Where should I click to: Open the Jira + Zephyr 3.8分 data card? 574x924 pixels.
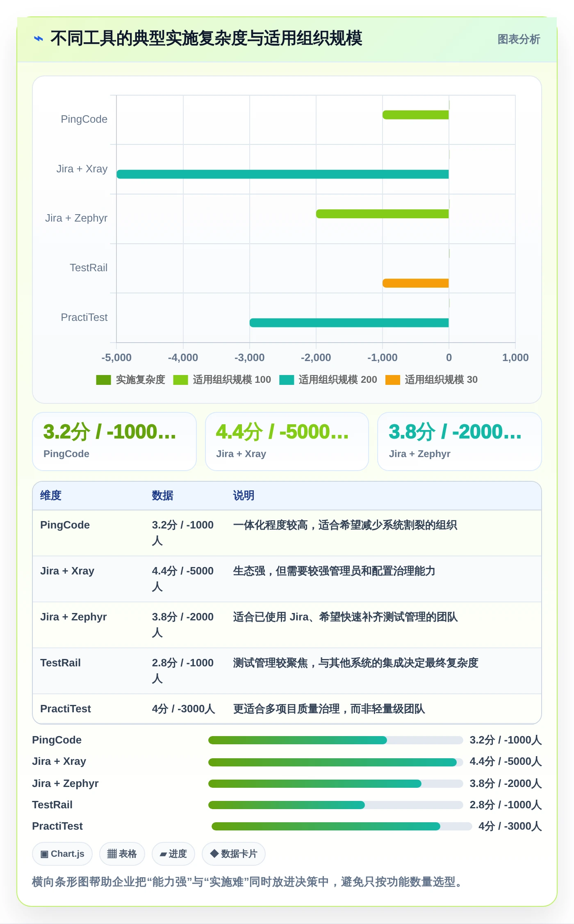(x=459, y=441)
